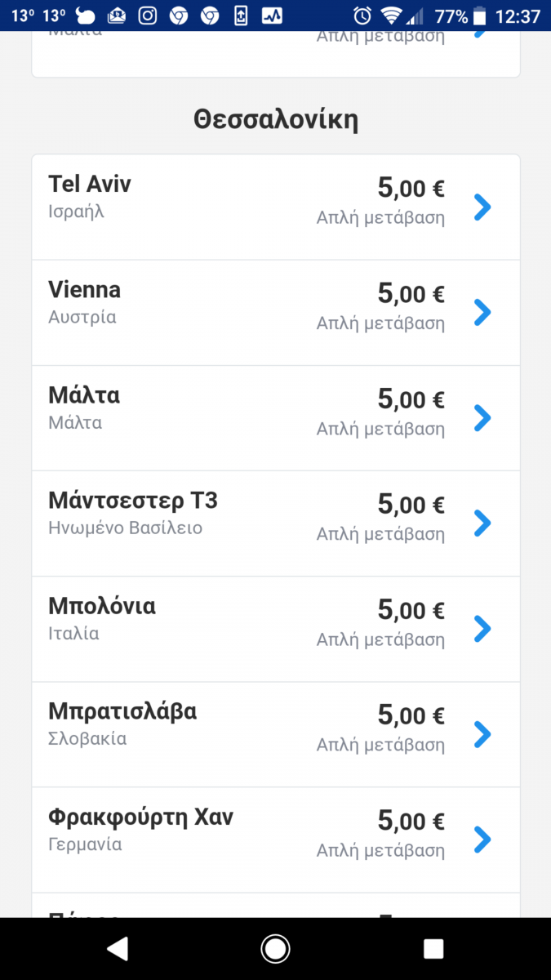
Task: Tap the arrow beside Μάντσεστερ T3
Action: (482, 523)
